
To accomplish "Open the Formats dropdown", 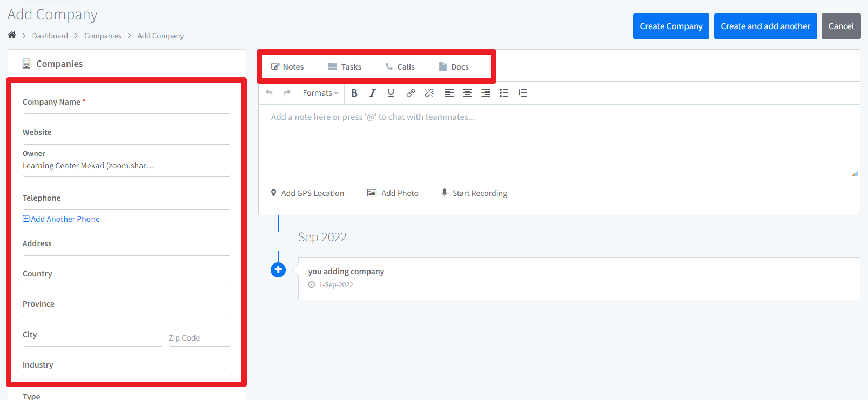I will click(x=320, y=93).
